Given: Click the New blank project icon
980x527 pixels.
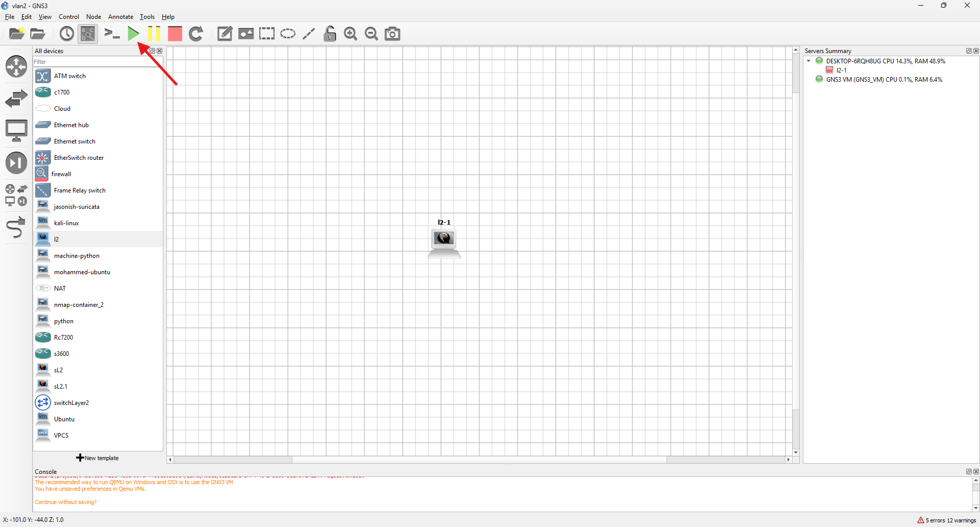Looking at the screenshot, I should coord(17,34).
